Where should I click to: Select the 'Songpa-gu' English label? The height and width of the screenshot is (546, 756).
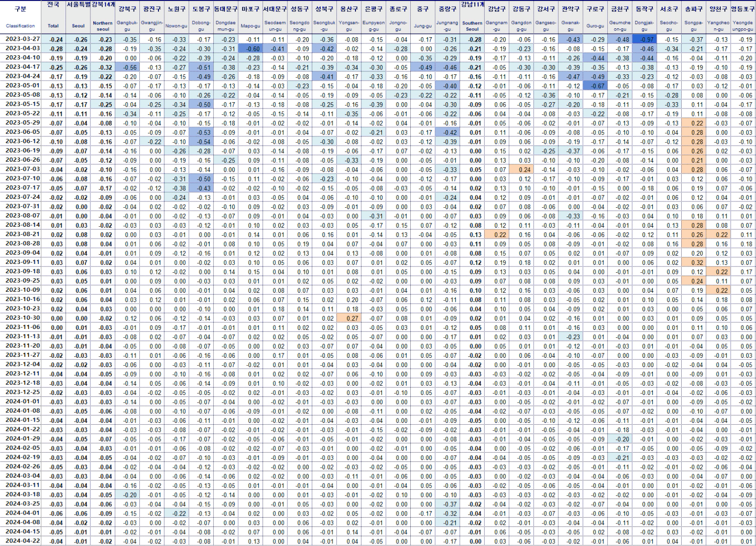click(x=693, y=26)
